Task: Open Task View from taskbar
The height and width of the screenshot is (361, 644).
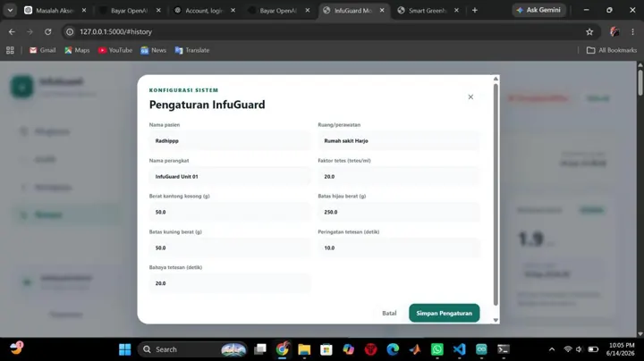Action: (x=260, y=349)
